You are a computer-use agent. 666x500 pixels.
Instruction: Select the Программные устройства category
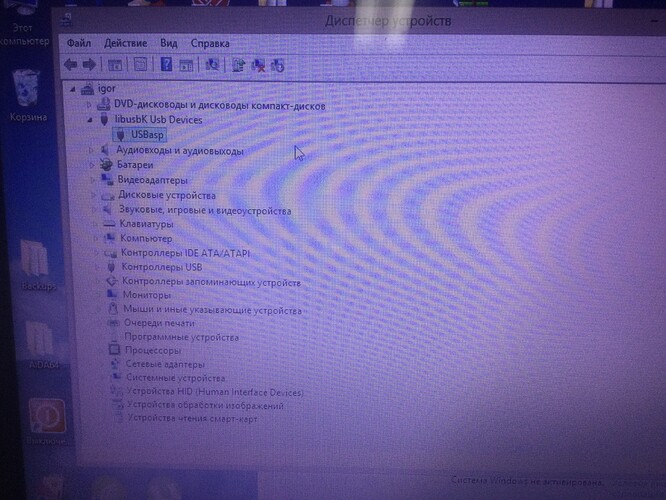coord(182,337)
